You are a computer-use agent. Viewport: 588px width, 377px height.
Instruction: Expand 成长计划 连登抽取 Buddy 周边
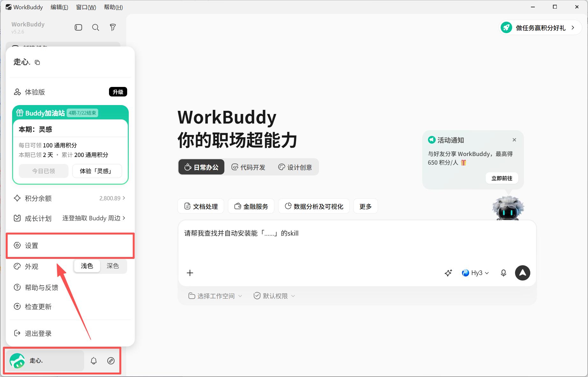coord(70,218)
